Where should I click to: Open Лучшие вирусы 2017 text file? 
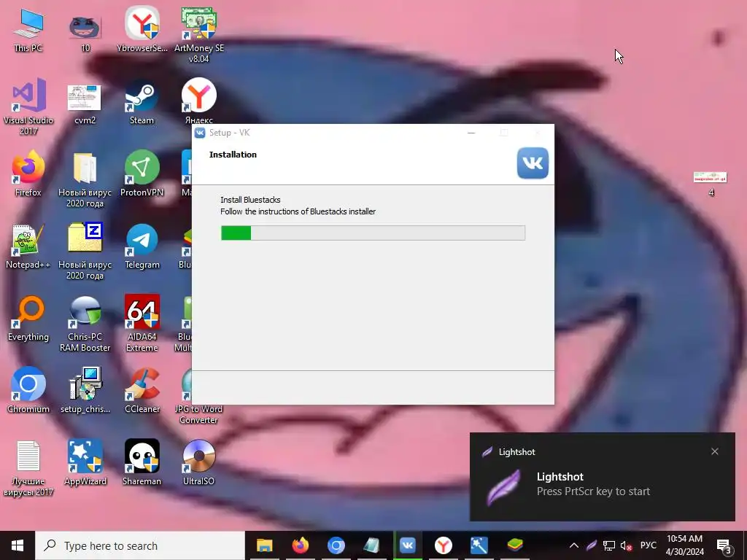(28, 469)
